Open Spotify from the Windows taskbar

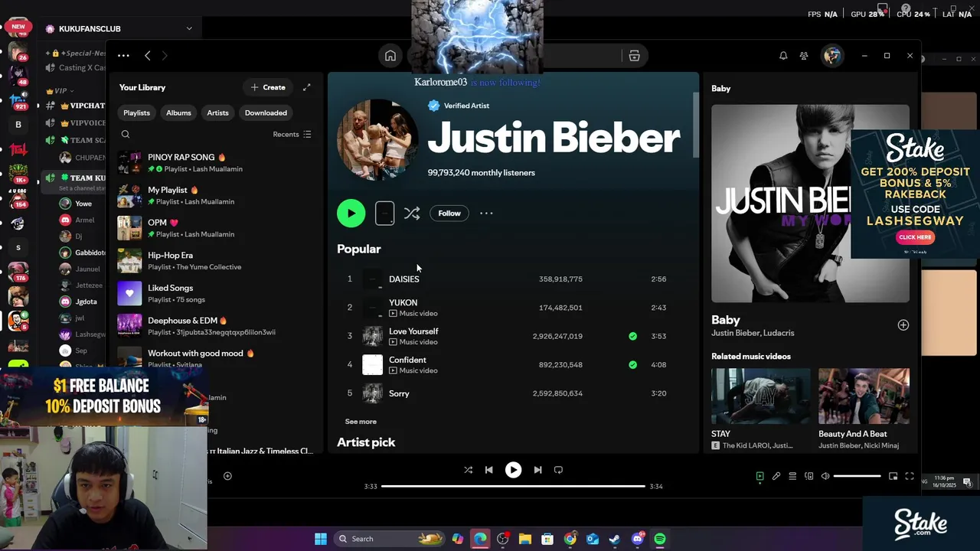(x=660, y=539)
